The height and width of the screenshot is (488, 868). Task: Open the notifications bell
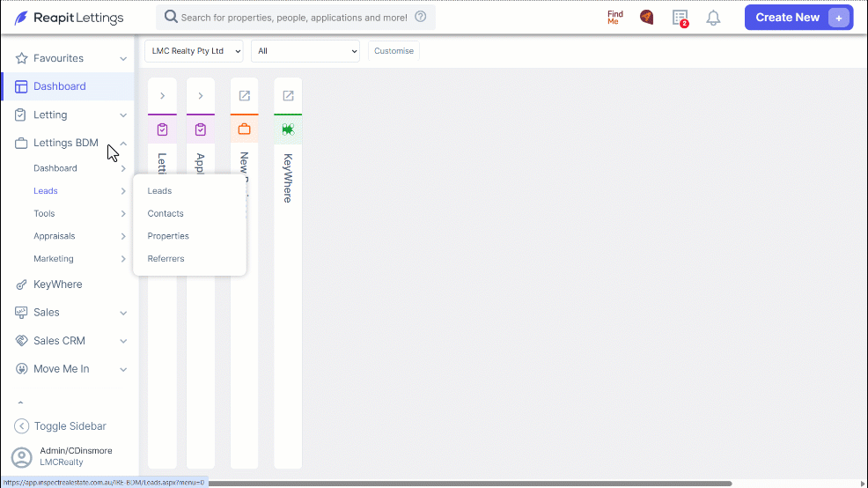tap(713, 18)
